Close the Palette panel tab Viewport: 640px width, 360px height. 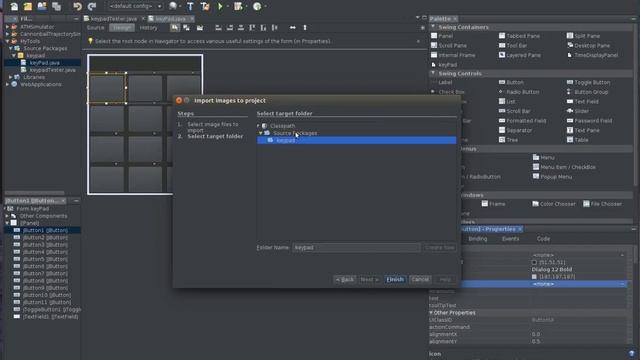coord(455,19)
